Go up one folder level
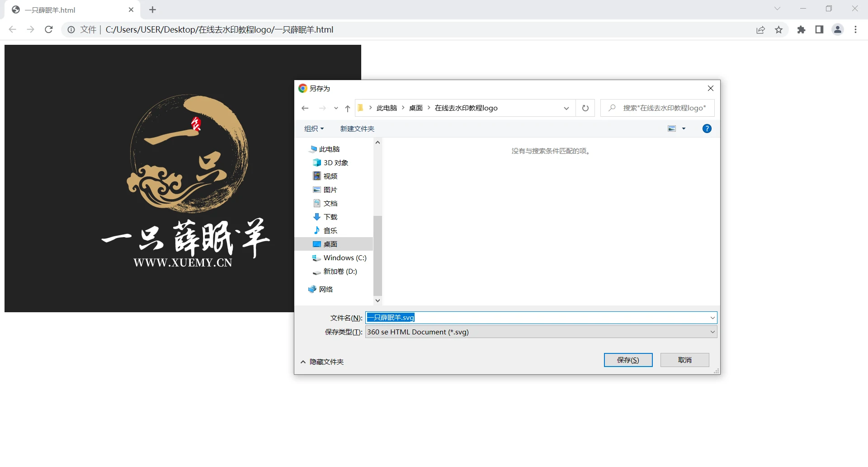 coord(348,108)
